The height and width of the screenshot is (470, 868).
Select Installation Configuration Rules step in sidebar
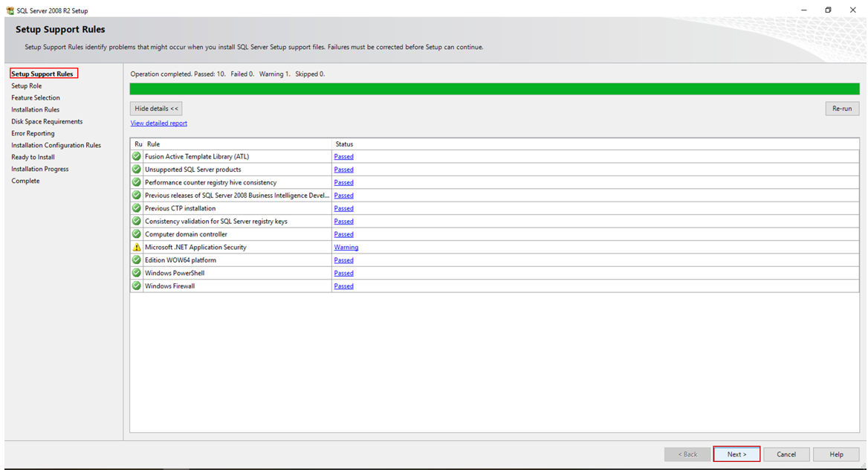(56, 145)
